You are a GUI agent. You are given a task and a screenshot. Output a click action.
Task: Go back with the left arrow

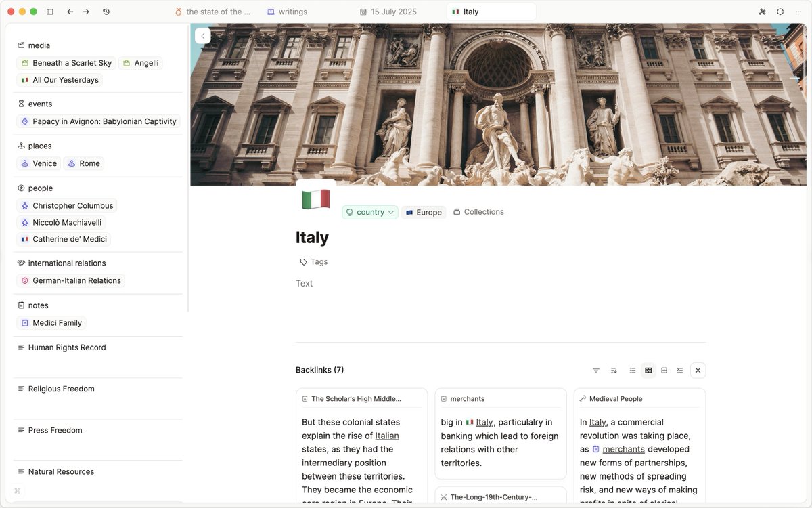(70, 12)
